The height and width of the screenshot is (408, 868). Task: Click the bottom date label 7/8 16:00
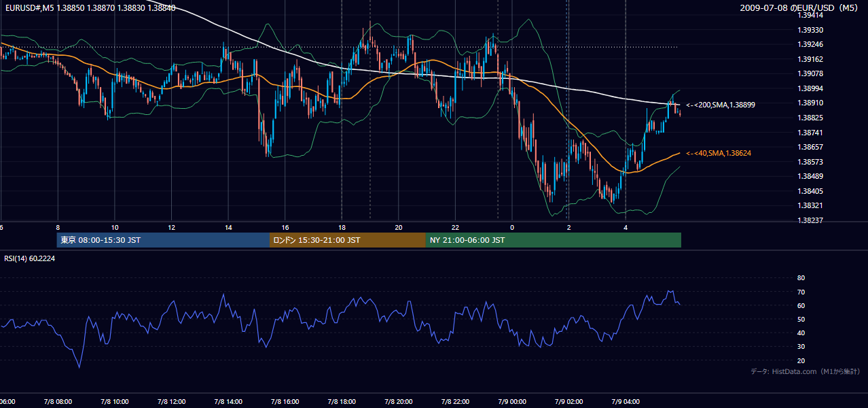285,402
